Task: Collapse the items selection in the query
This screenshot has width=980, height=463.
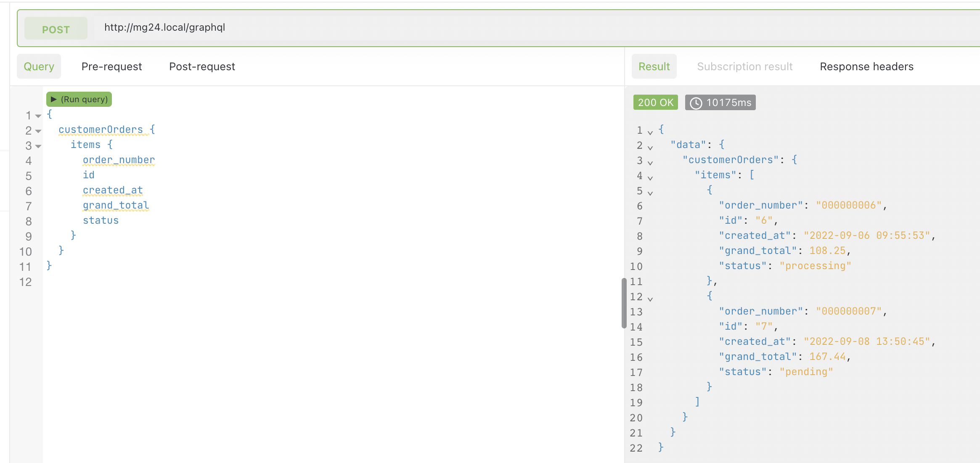Action: tap(37, 146)
